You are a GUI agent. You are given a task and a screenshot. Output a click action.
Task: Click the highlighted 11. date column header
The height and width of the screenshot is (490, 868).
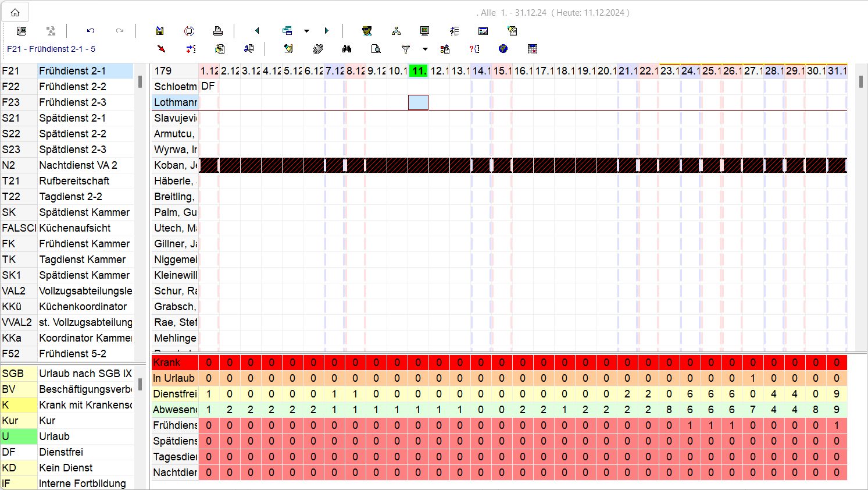tap(418, 71)
